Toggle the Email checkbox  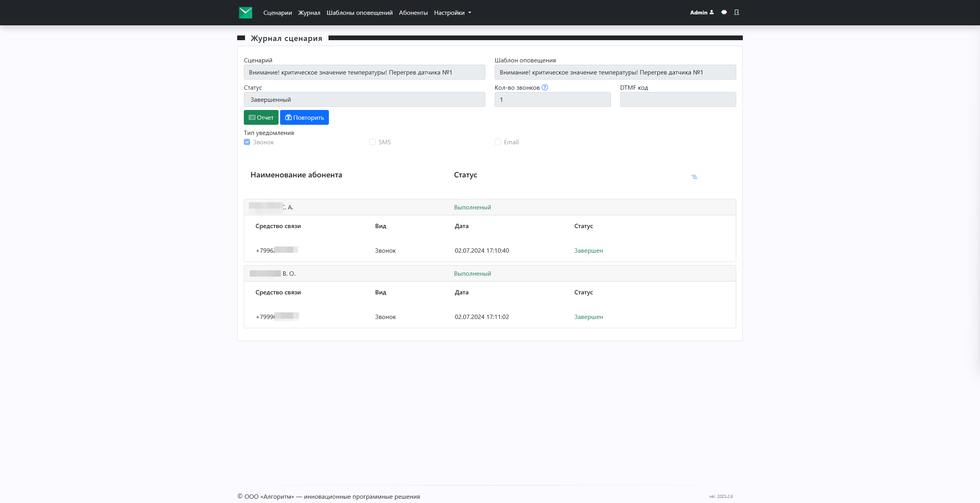click(498, 142)
